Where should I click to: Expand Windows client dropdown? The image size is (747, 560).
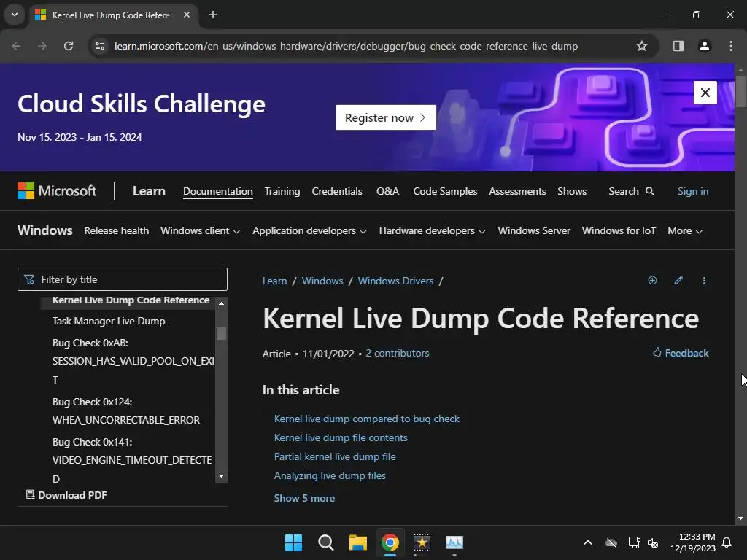pyautogui.click(x=200, y=231)
